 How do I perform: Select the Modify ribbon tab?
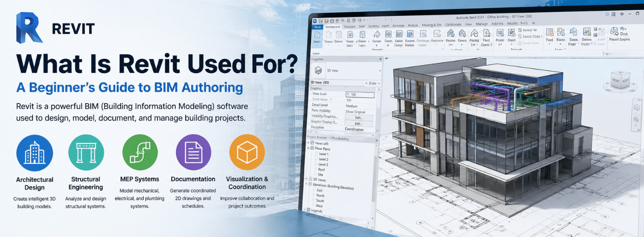512,23
